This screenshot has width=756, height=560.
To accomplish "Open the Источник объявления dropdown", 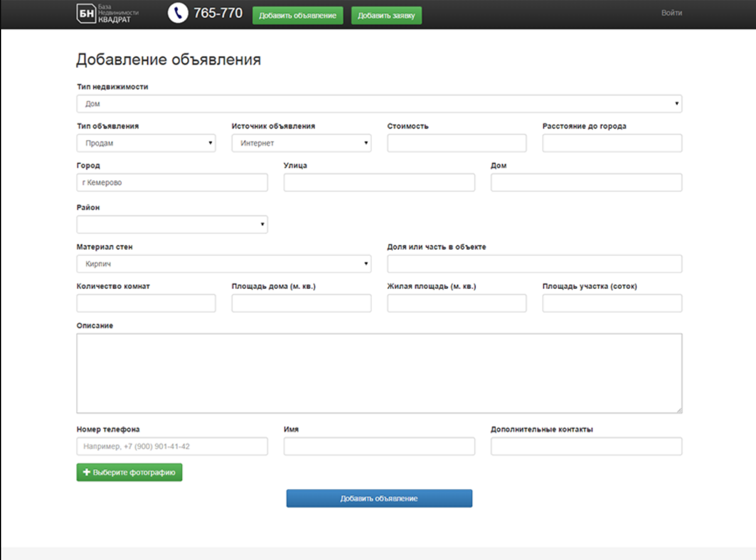I will click(301, 143).
